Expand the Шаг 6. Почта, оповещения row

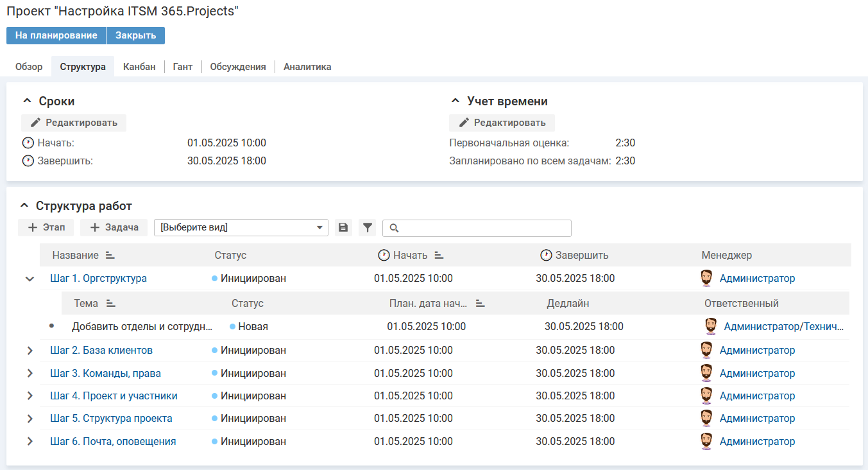point(30,442)
